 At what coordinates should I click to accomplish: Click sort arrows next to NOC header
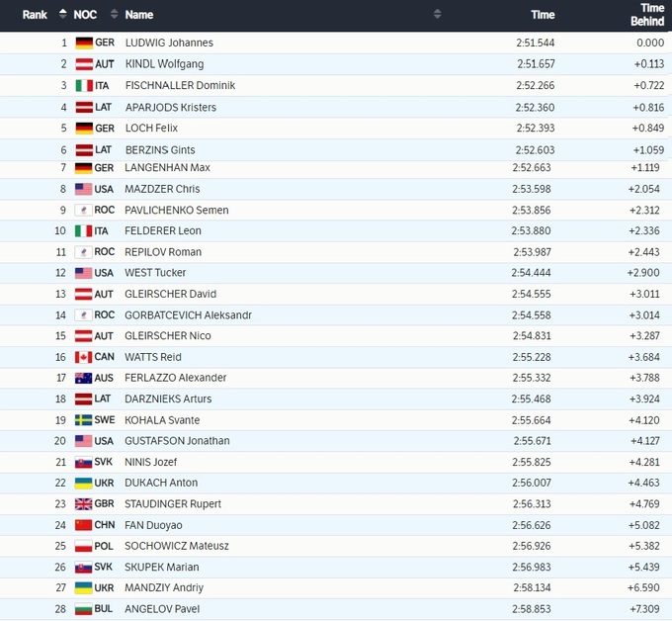(x=114, y=15)
